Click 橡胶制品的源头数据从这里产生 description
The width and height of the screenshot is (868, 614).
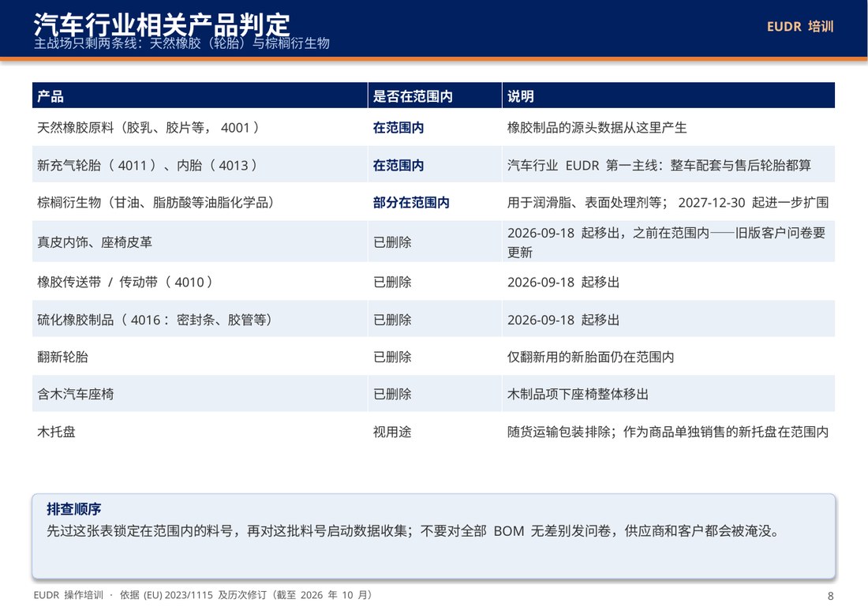[597, 128]
